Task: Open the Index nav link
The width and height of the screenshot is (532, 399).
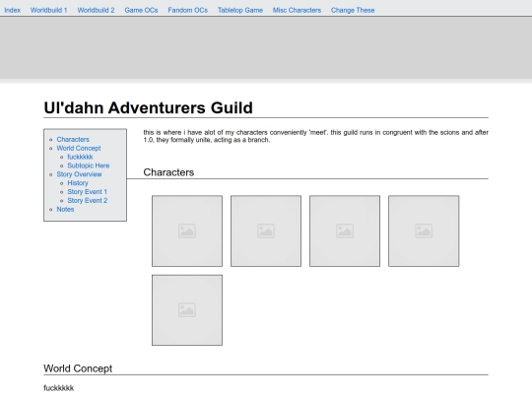Action: 12,10
